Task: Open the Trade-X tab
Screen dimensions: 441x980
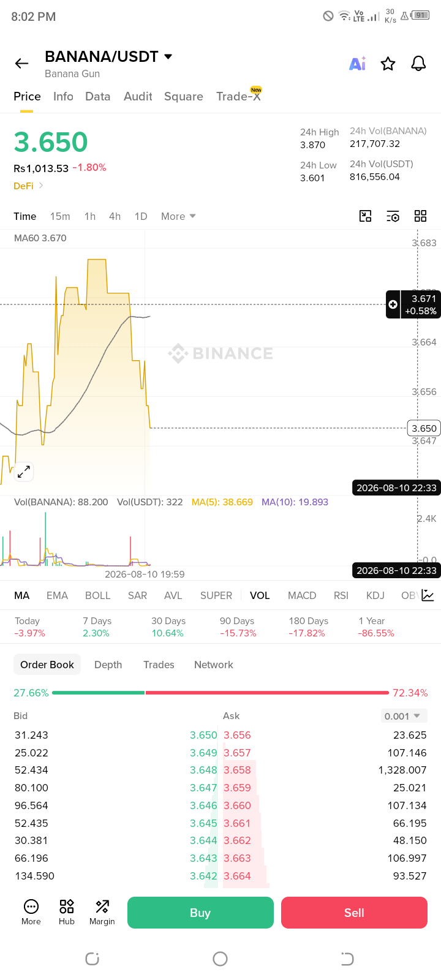Action: [x=238, y=96]
